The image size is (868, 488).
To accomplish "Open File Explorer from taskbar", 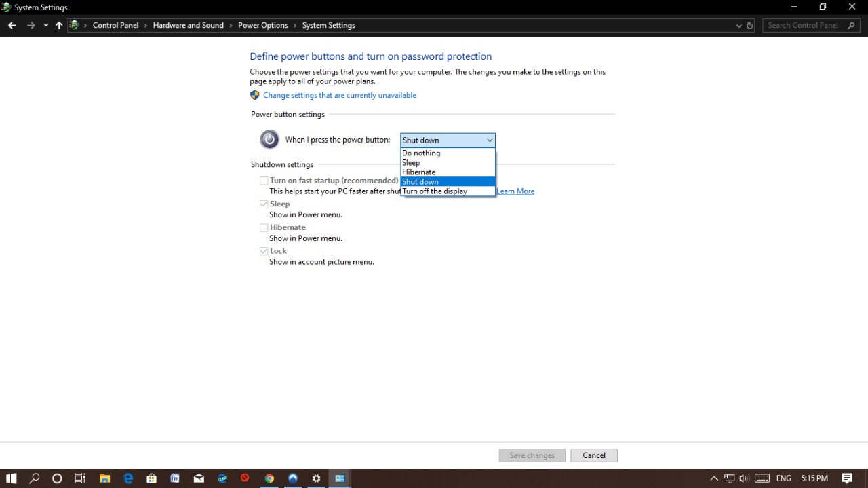I will tap(104, 478).
